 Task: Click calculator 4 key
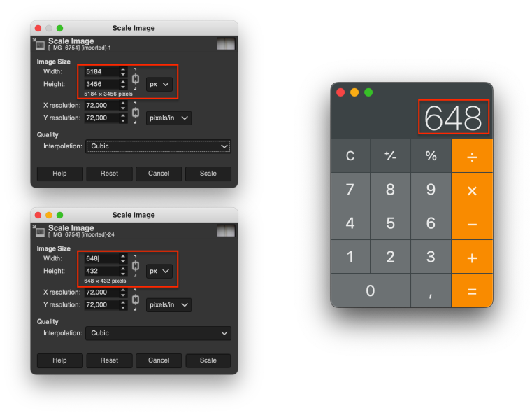pyautogui.click(x=350, y=223)
